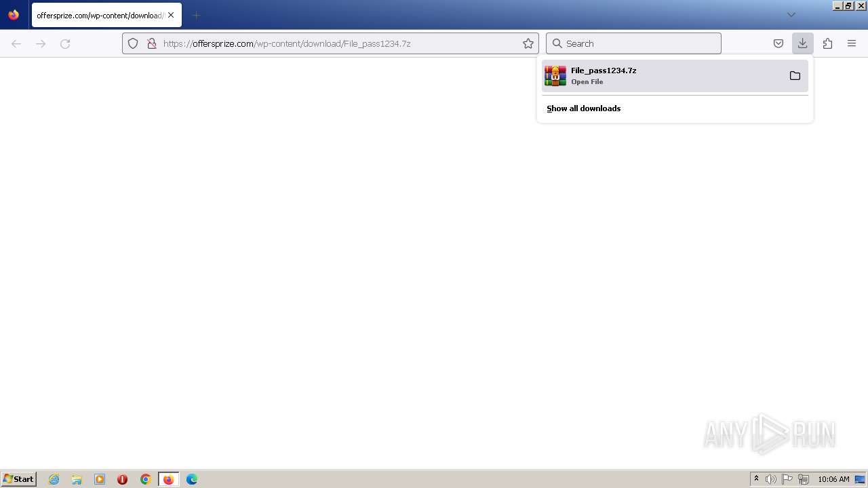Close the offersprize.com tab
This screenshot has height=488, width=868.
171,15
